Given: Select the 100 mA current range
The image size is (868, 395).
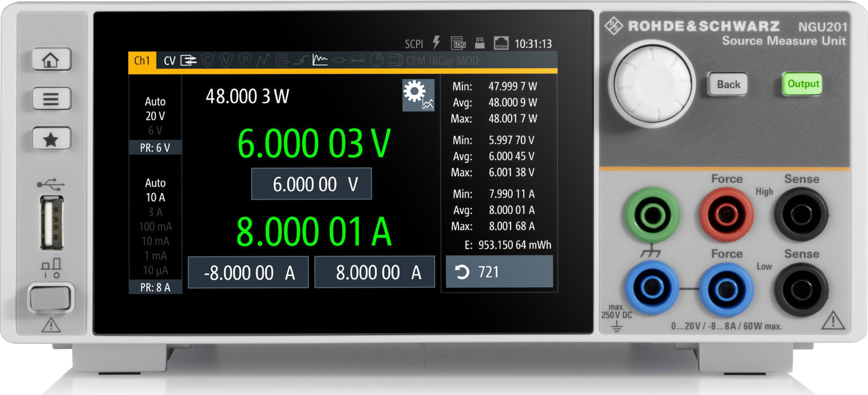Looking at the screenshot, I should [x=155, y=227].
